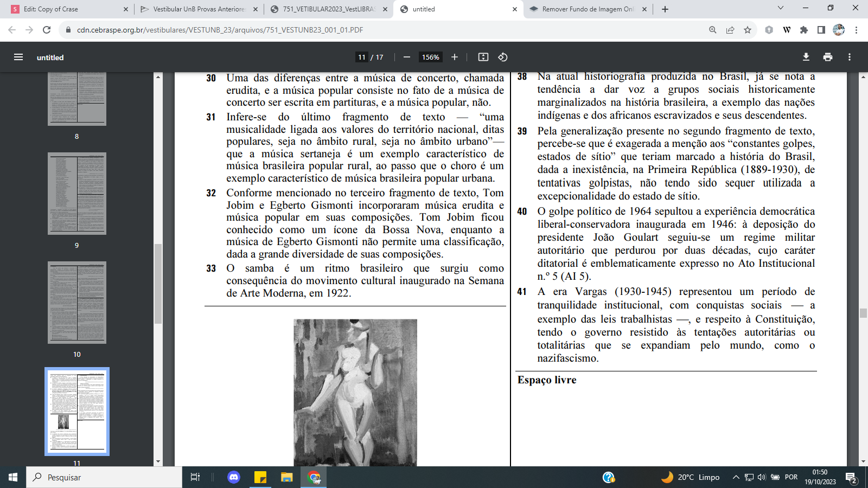868x488 pixels.
Task: Toggle the PDF sidebar menu icon
Action: click(x=18, y=57)
